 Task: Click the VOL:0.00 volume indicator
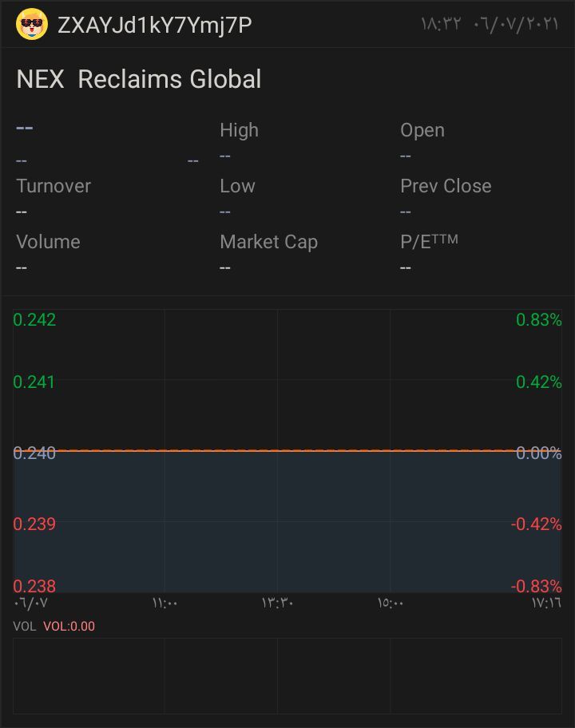69,626
